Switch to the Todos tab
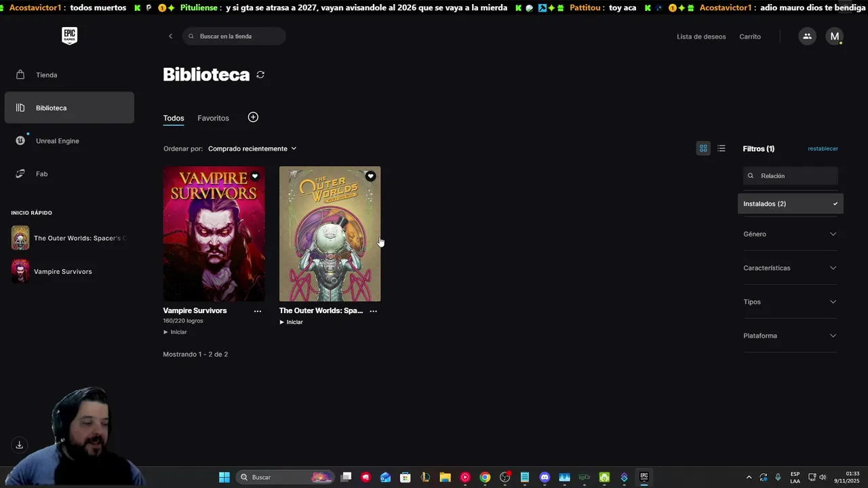 (x=174, y=118)
